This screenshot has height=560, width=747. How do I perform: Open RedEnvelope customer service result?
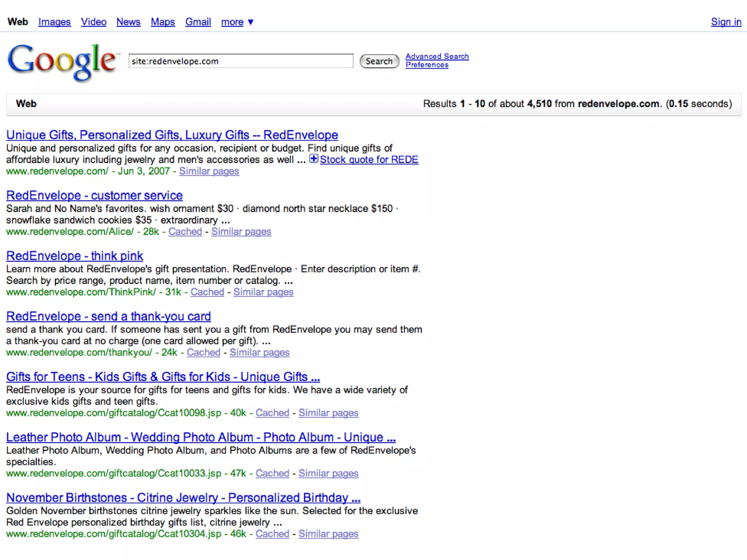[x=94, y=195]
